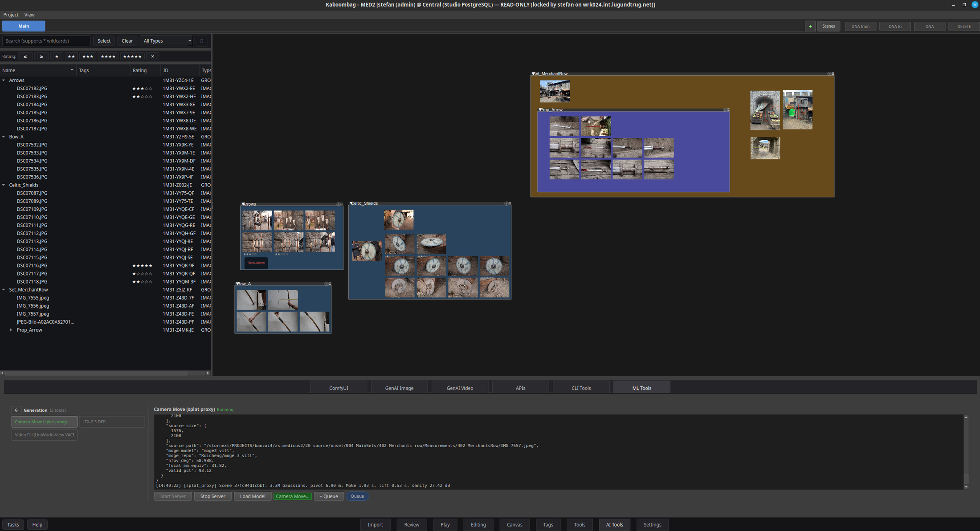Set DSC07182.JPG rating stars in list
Viewport: 980px width, 531px height.
click(x=142, y=89)
